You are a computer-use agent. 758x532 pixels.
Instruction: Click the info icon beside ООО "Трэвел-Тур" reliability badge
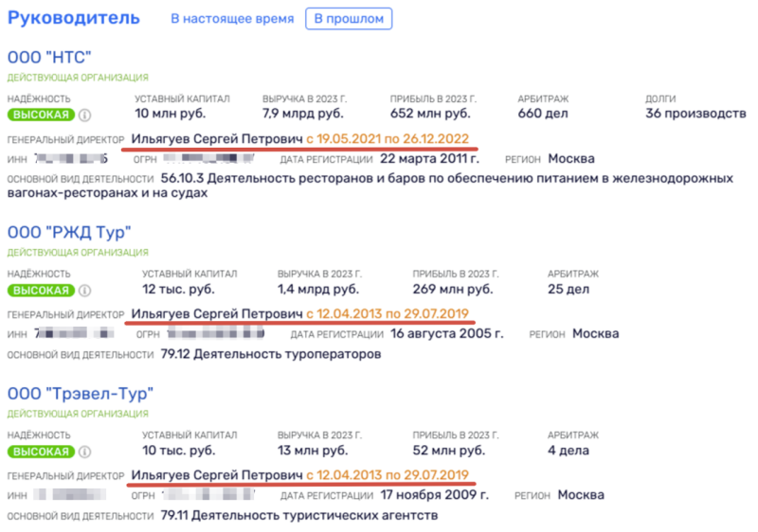[x=84, y=452]
